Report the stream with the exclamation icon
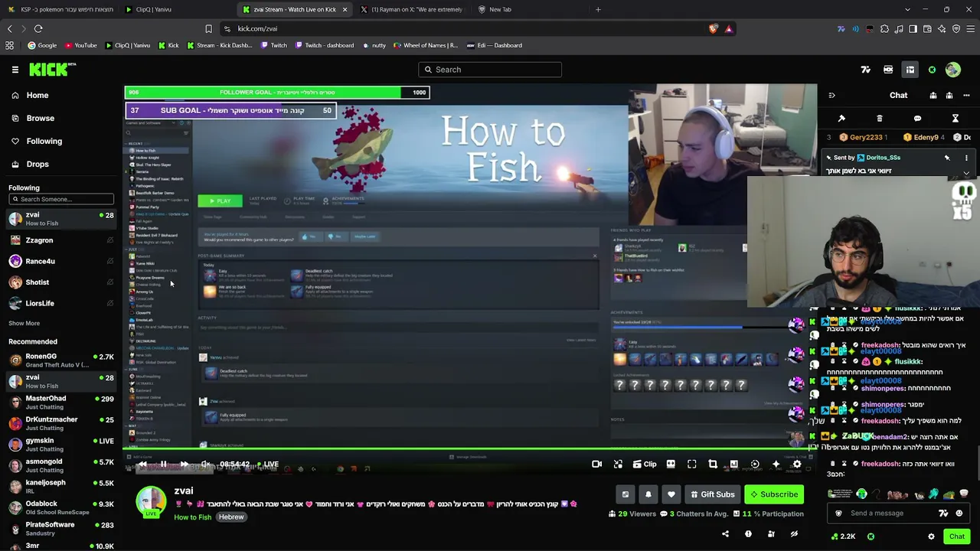 748,534
